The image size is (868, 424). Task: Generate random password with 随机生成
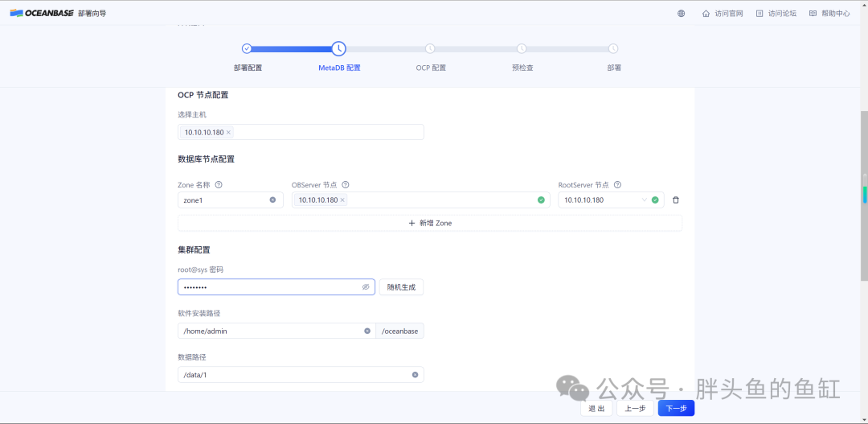click(x=401, y=287)
